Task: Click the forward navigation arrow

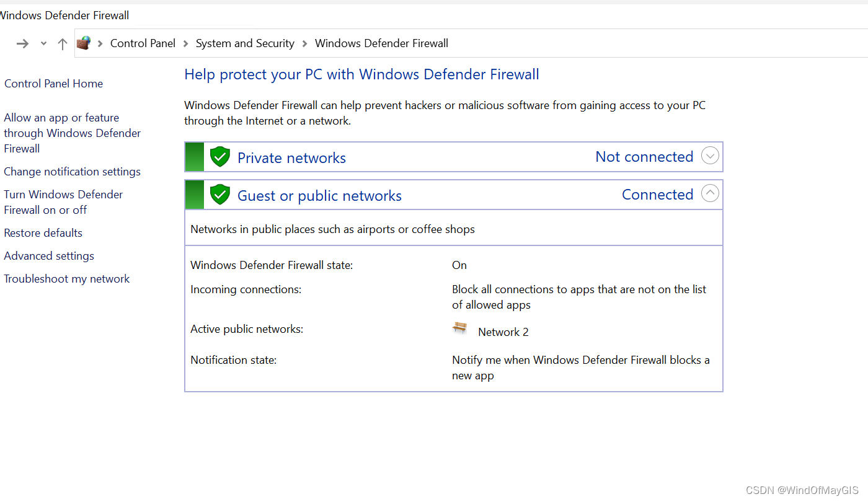Action: click(x=22, y=43)
